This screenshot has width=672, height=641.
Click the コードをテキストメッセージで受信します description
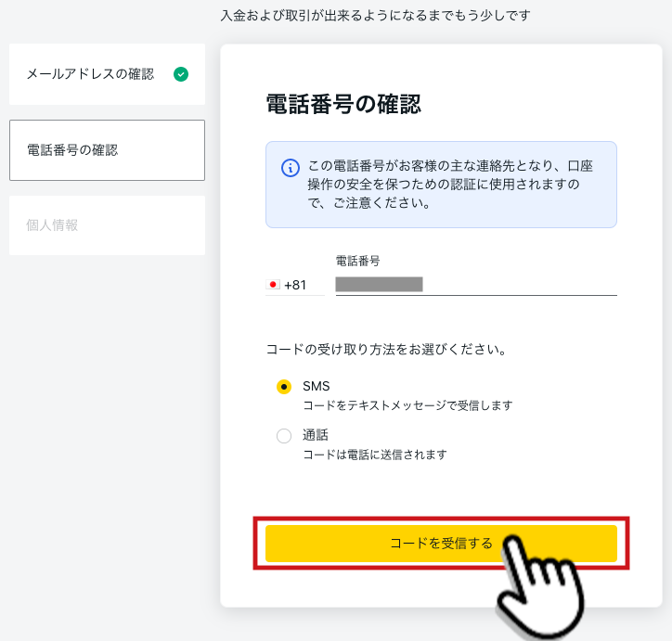click(x=407, y=405)
